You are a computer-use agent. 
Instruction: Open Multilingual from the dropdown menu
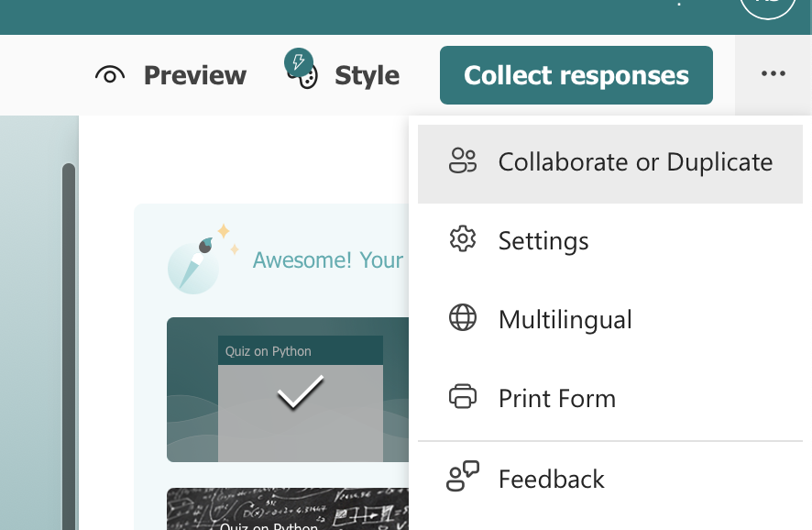tap(565, 319)
